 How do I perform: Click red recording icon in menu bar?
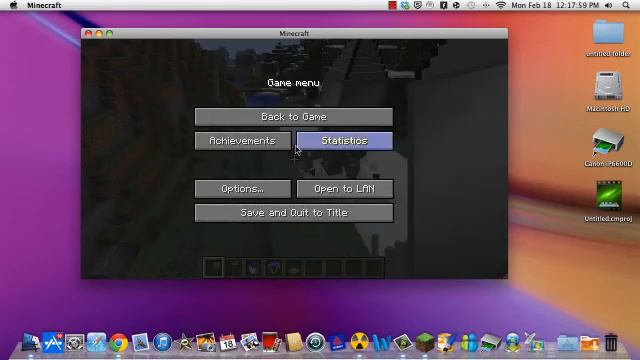tap(392, 5)
